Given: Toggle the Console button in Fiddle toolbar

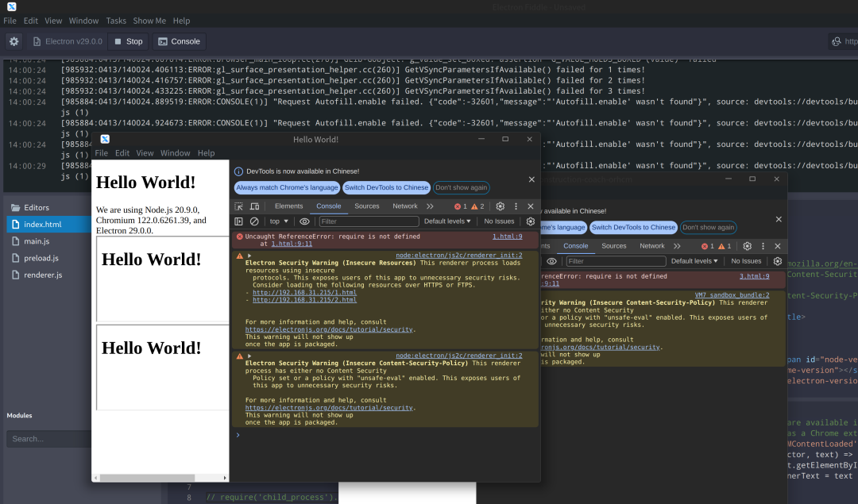Looking at the screenshot, I should click(179, 41).
